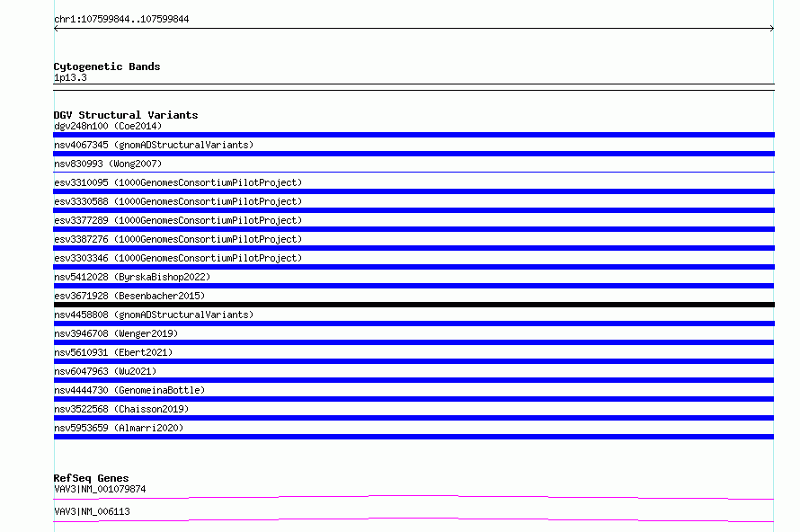Click the blue bar under esv3330588
This screenshot has height=532, width=800.
[413, 210]
